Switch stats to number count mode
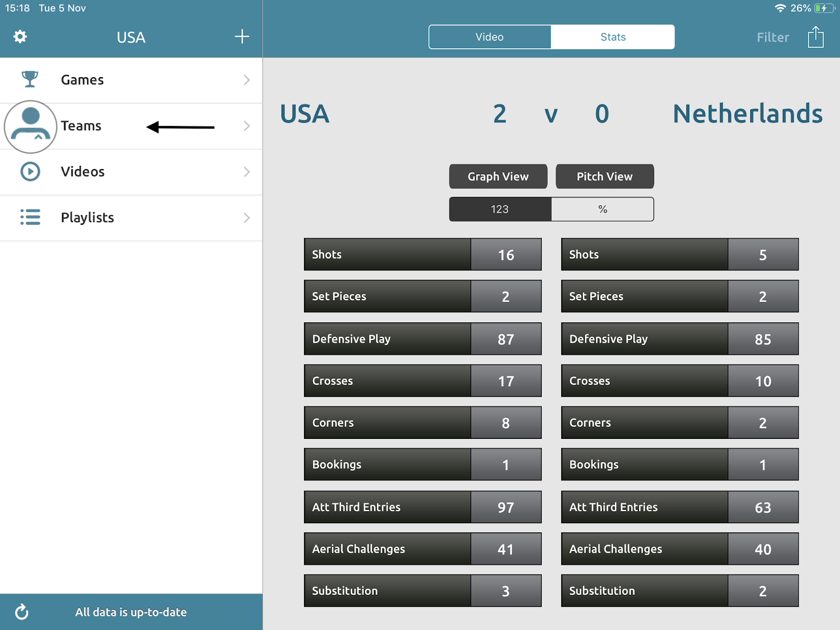This screenshot has height=630, width=840. 500,209
